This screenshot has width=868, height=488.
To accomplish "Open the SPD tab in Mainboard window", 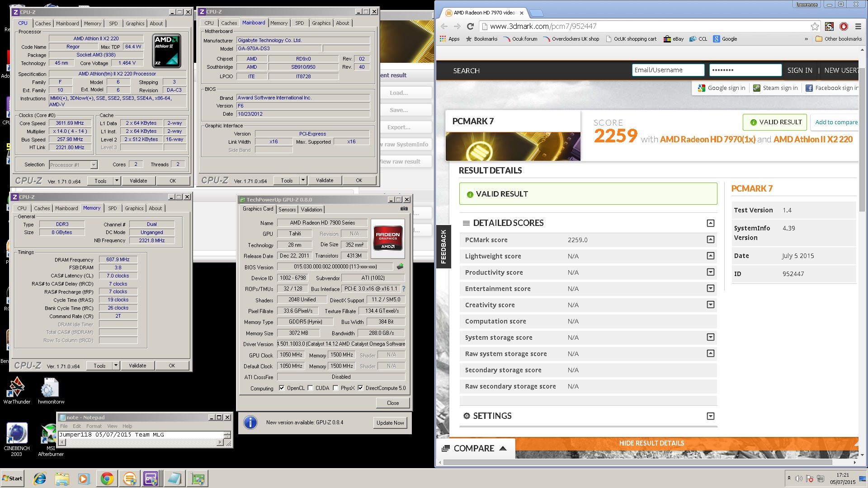I will click(x=299, y=23).
